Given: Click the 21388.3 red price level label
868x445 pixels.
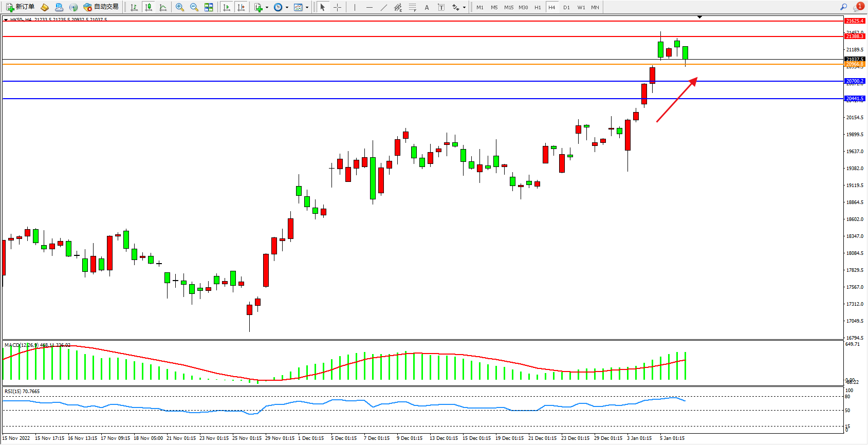Looking at the screenshot, I should (x=855, y=36).
